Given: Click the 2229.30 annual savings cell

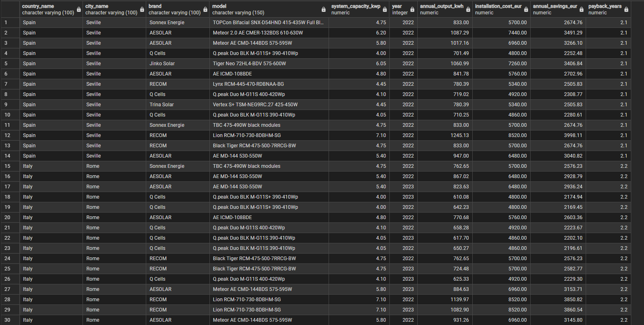Looking at the screenshot, I should coord(558,279).
